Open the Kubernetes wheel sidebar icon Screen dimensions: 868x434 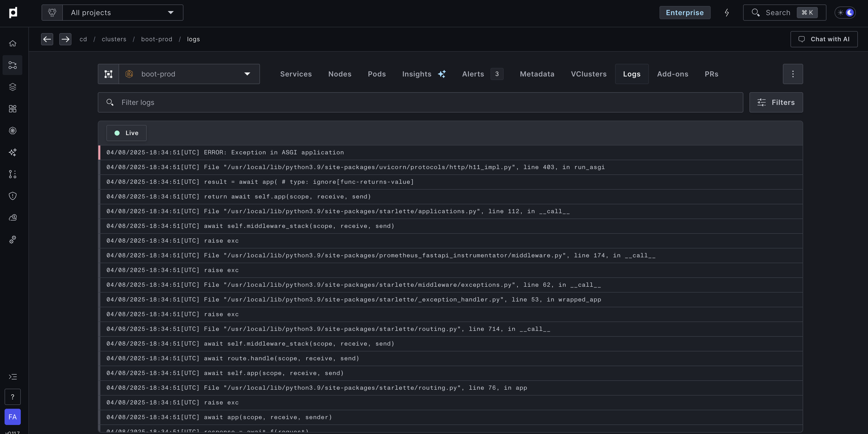pyautogui.click(x=13, y=131)
